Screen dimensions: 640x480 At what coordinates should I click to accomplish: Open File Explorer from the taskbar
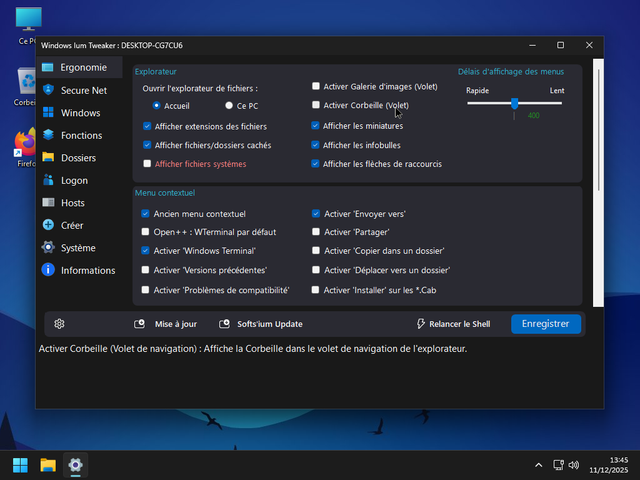click(48, 464)
